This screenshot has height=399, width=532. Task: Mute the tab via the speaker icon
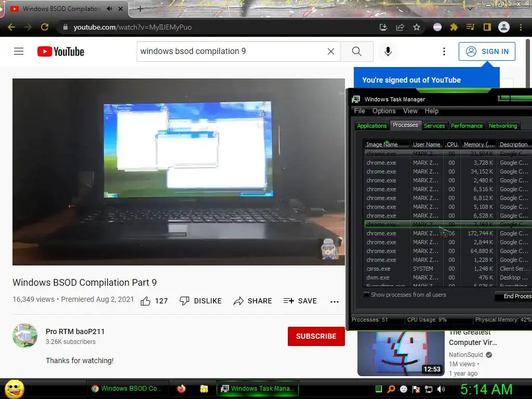point(109,9)
